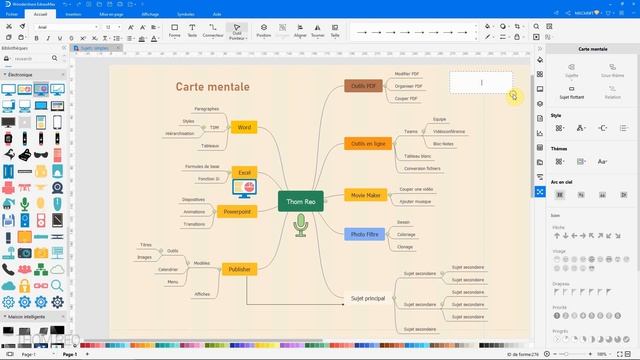The height and width of the screenshot is (360, 640).
Task: Click the magnifier find icon in ribbon
Action: point(536,27)
